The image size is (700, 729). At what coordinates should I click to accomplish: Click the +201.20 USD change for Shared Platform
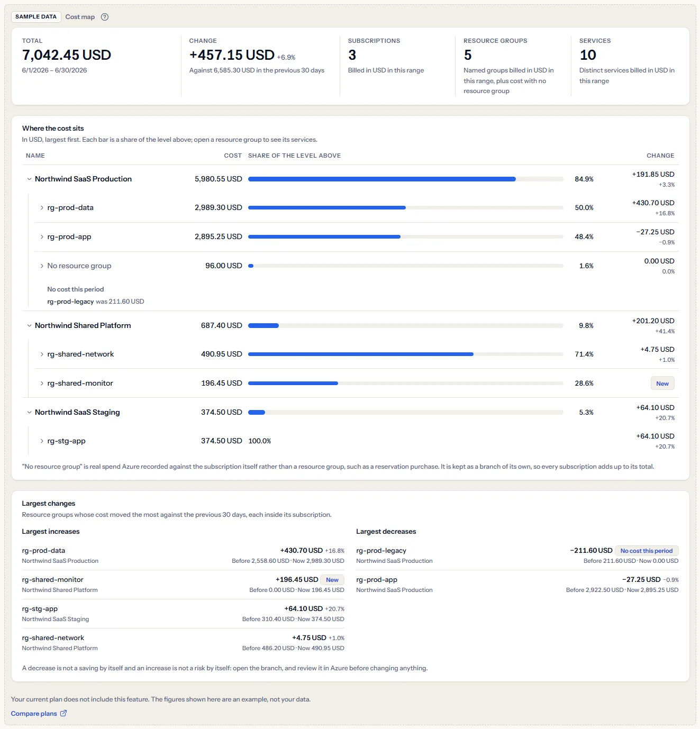coord(653,321)
